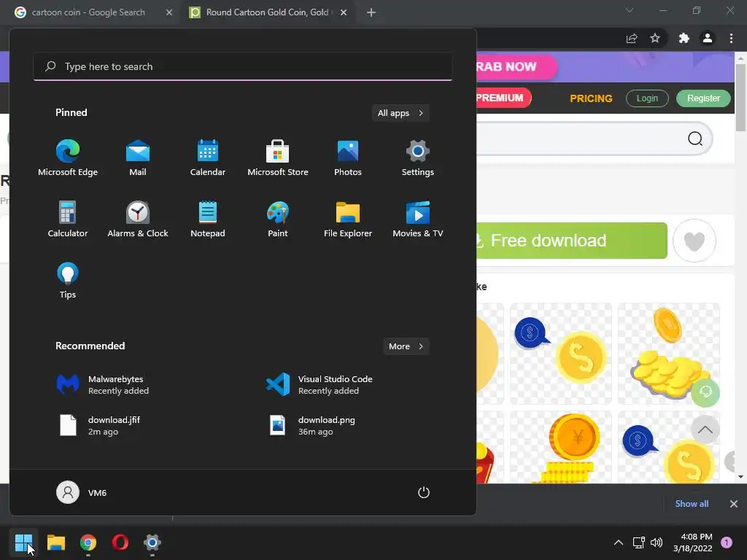The height and width of the screenshot is (560, 747).
Task: Open recommended Malwarebytes app
Action: point(102,385)
